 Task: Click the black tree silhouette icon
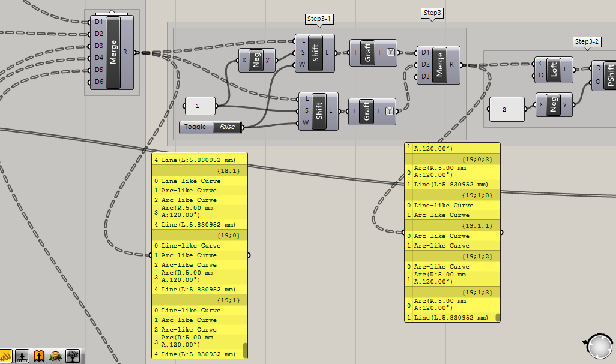(73, 356)
